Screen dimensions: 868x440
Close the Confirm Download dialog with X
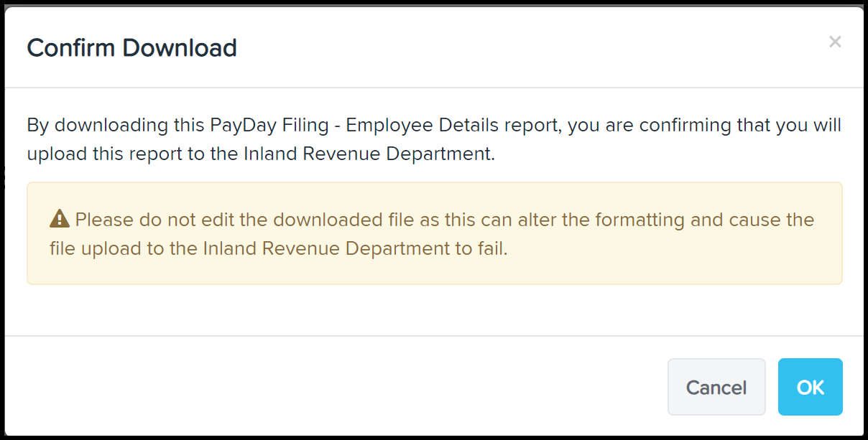(835, 42)
